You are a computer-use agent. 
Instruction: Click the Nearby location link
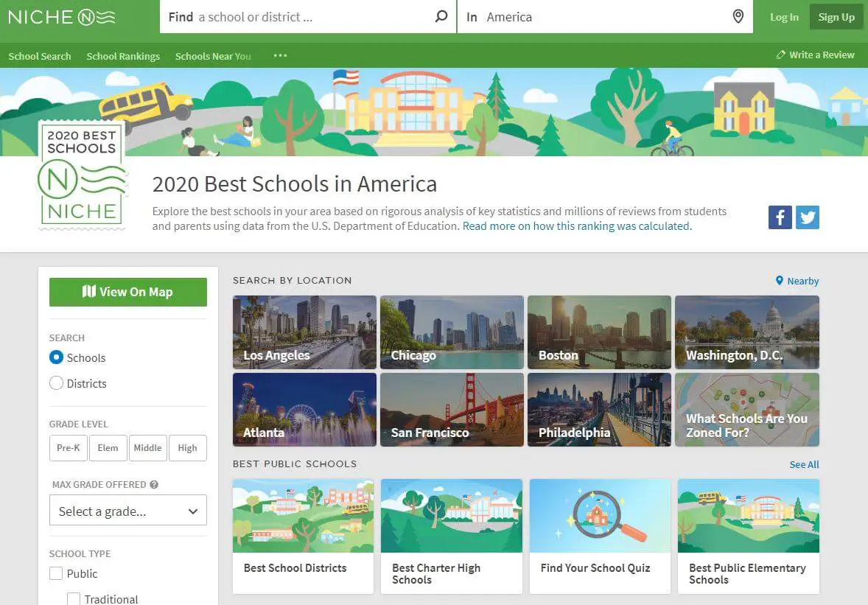pos(797,281)
